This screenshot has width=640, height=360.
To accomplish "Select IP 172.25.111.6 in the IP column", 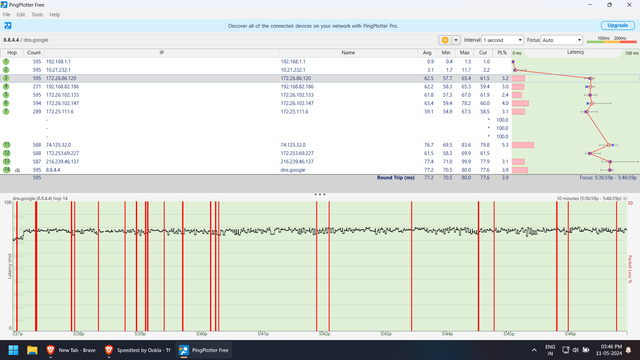I will [60, 111].
